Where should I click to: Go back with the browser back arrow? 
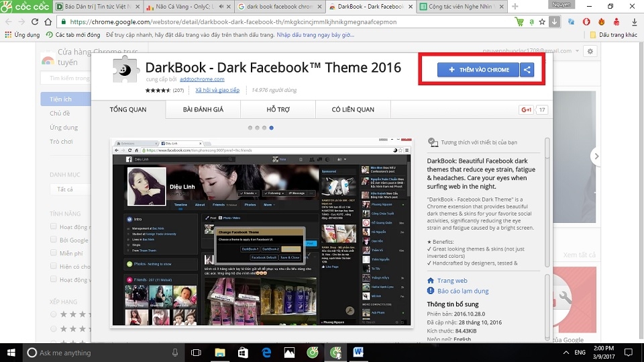[x=8, y=21]
